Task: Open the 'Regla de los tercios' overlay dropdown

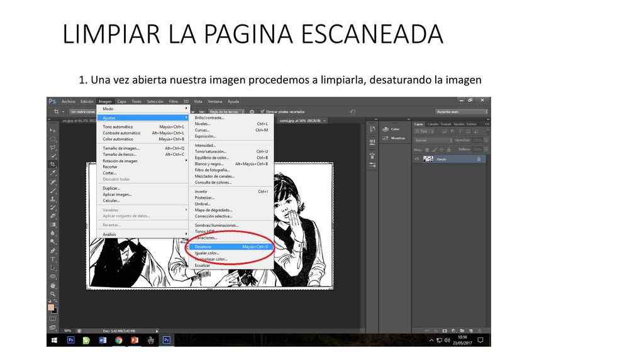Action: [x=226, y=112]
